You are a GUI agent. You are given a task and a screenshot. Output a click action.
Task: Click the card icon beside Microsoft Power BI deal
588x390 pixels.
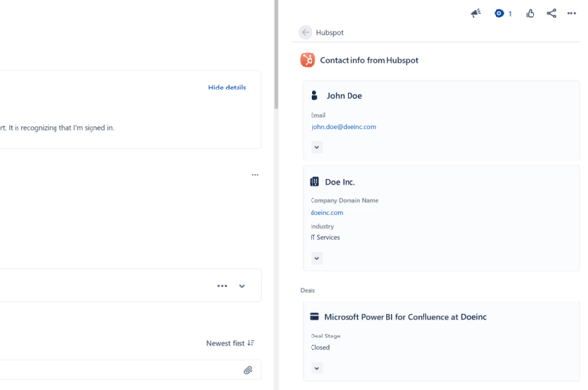[x=314, y=316]
